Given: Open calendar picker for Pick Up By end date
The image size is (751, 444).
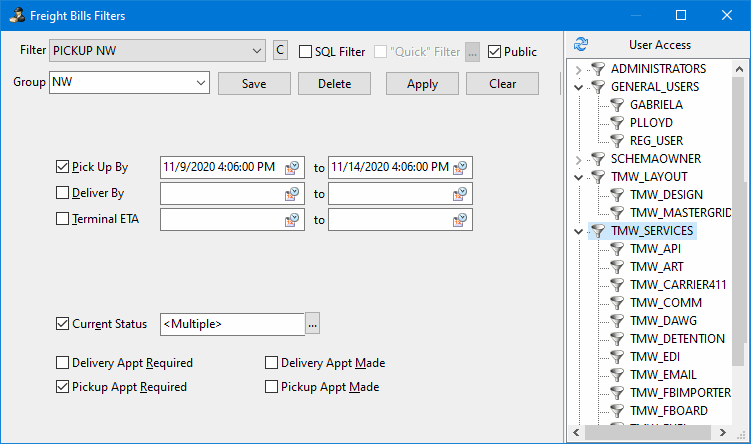Looking at the screenshot, I should coord(461,168).
